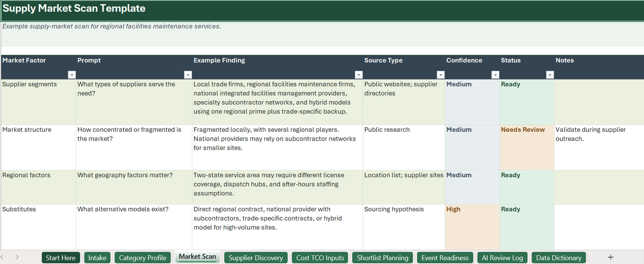Click the Prompt column header
Image resolution: width=644 pixels, height=264 pixels.
point(134,67)
